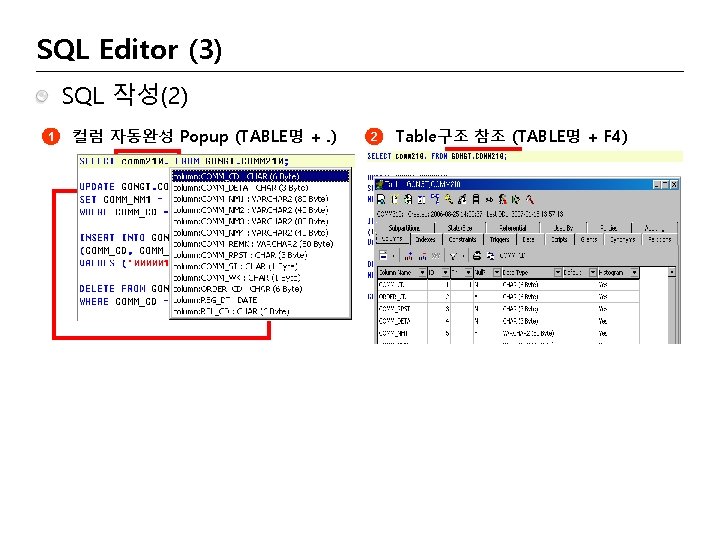Select the COMM_RPST row in columns grid
This screenshot has height=540, width=720.
tap(508, 309)
